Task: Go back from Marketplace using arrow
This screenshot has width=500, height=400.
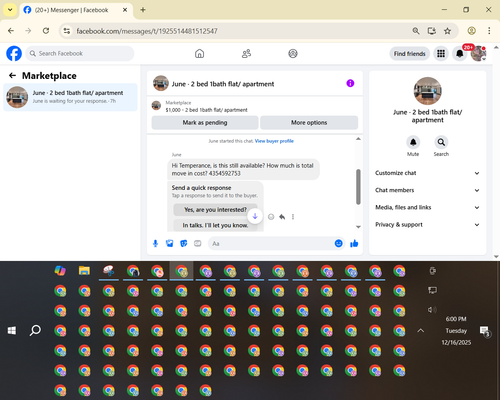Action: coord(12,76)
